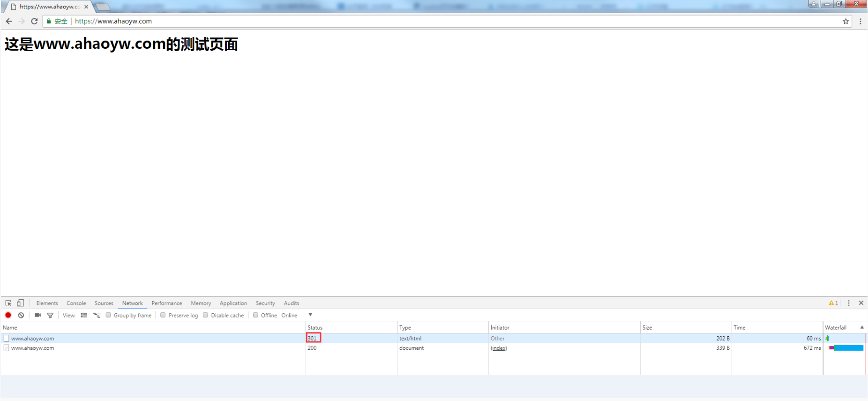Tick the Disable cache checkbox
This screenshot has height=401, width=868.
pos(205,315)
